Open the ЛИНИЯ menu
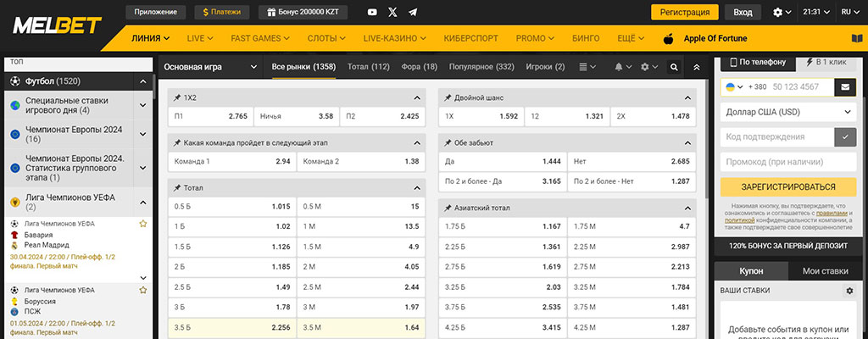The image size is (868, 339). [x=150, y=39]
